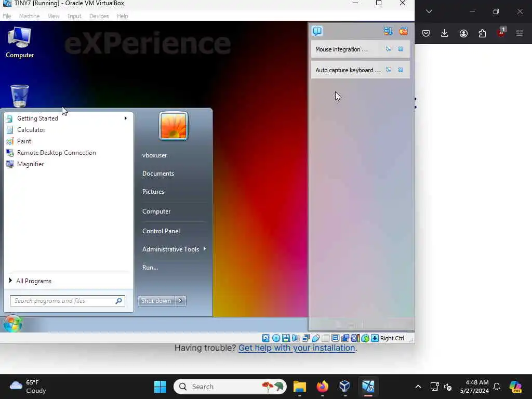Select the Recycle Bin desktop icon
This screenshot has width=532, height=399.
coord(20,96)
